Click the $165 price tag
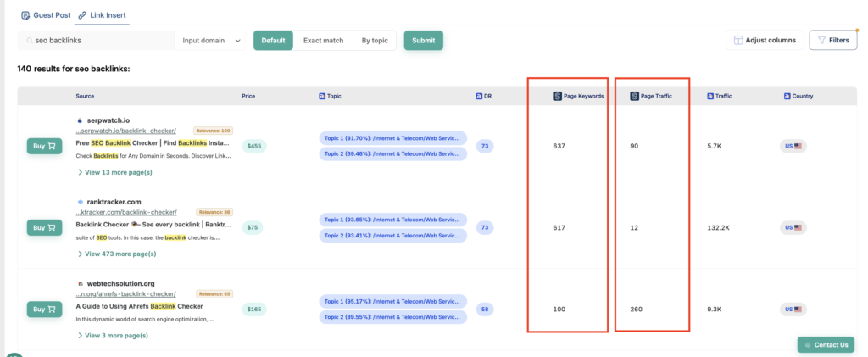 pos(254,309)
